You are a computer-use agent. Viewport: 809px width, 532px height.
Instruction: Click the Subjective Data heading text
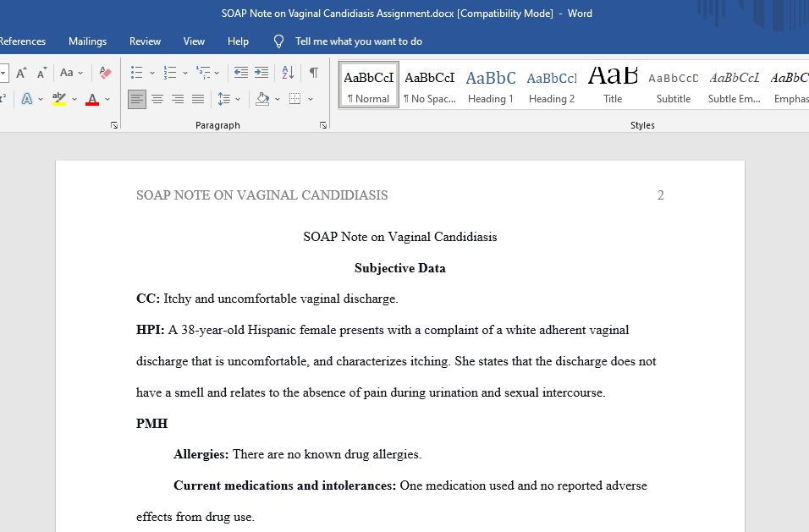pyautogui.click(x=400, y=268)
